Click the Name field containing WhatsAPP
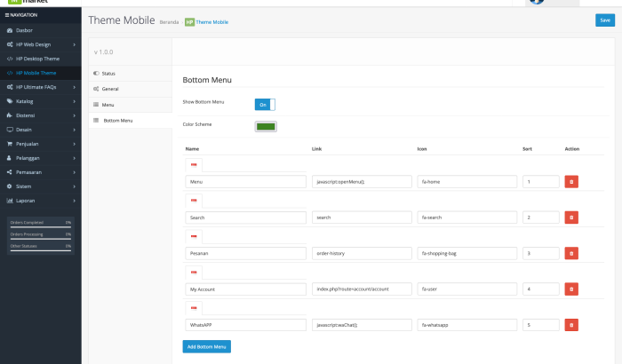 click(x=245, y=325)
